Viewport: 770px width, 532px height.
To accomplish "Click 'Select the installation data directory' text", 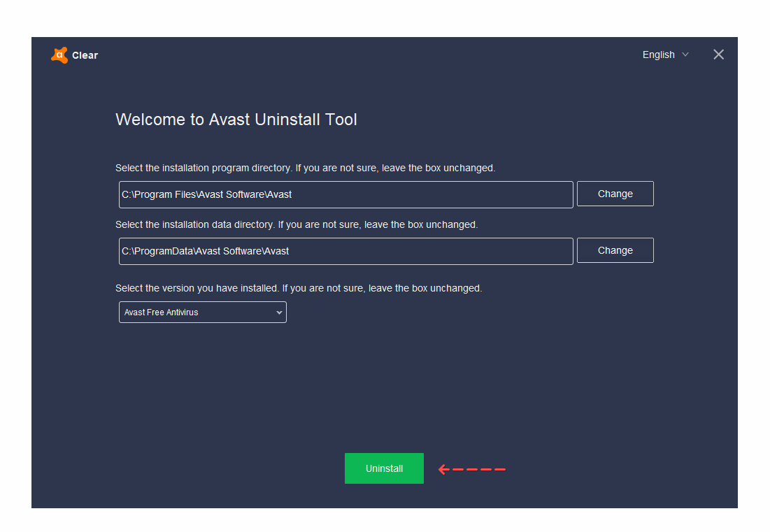I will click(194, 224).
